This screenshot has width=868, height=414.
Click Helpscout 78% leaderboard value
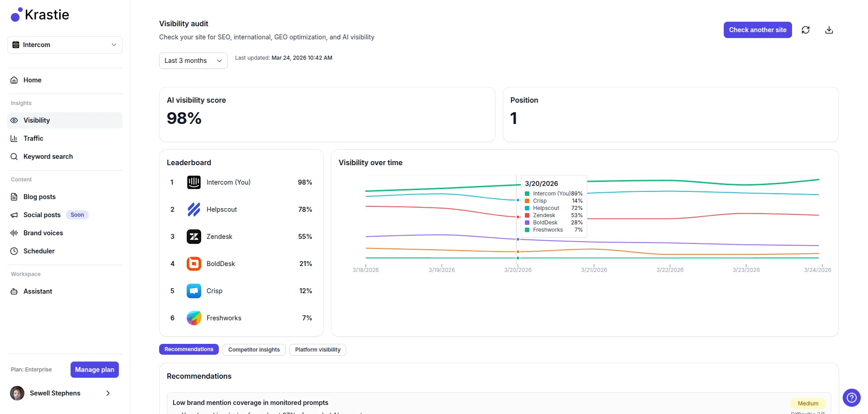(x=305, y=209)
